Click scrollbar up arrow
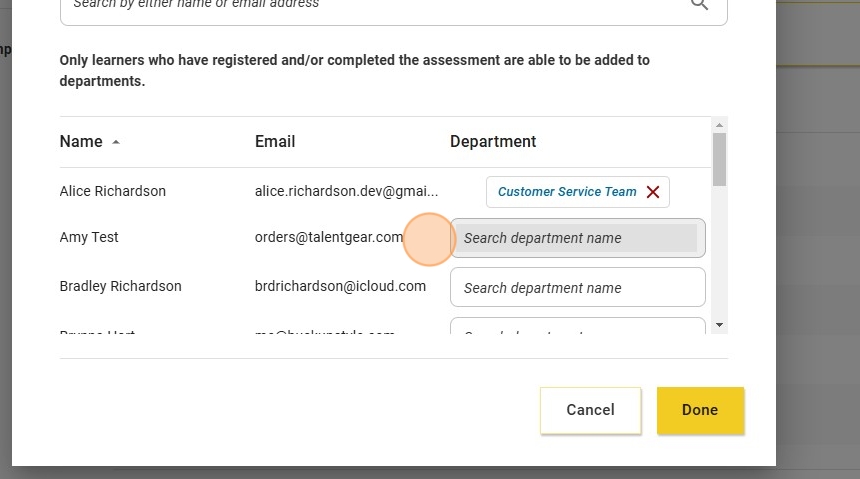Image resolution: width=860 pixels, height=479 pixels. (x=719, y=125)
